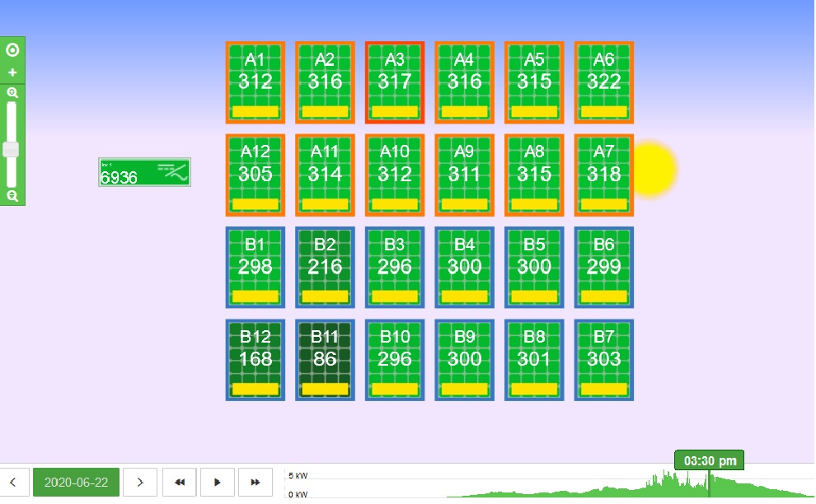
Task: Click the zoom in magnifier icon
Action: [12, 93]
